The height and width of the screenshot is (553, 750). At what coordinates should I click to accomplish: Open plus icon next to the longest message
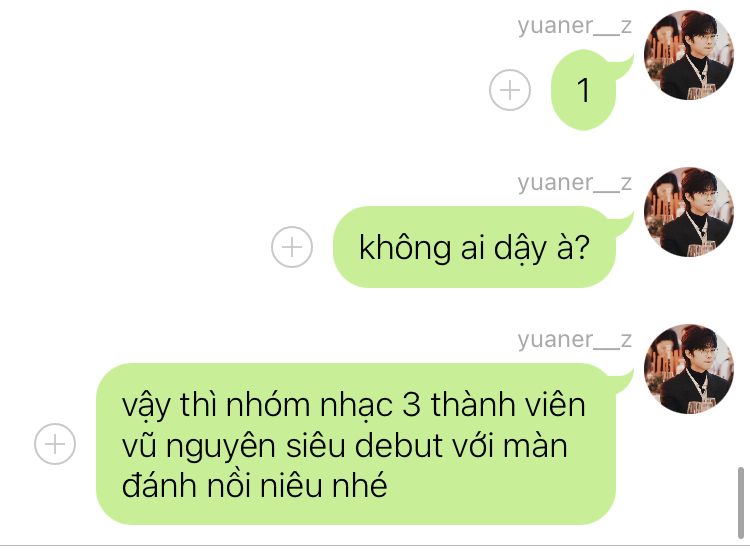point(55,444)
